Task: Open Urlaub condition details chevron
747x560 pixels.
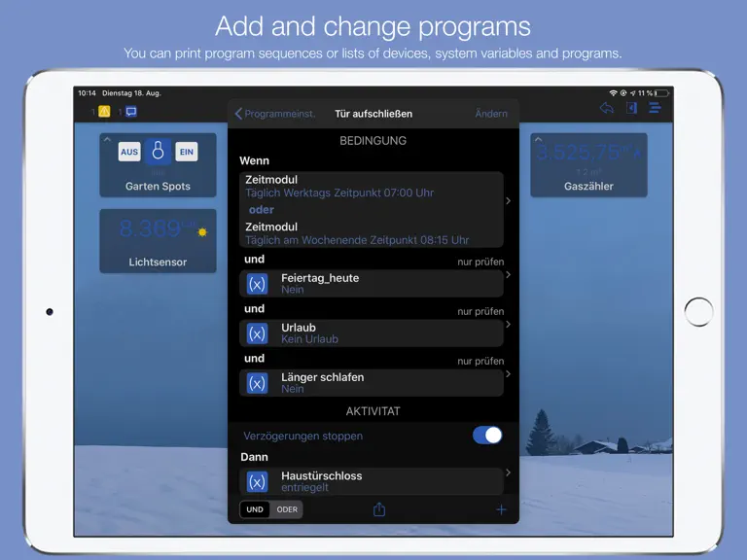Action: (509, 325)
